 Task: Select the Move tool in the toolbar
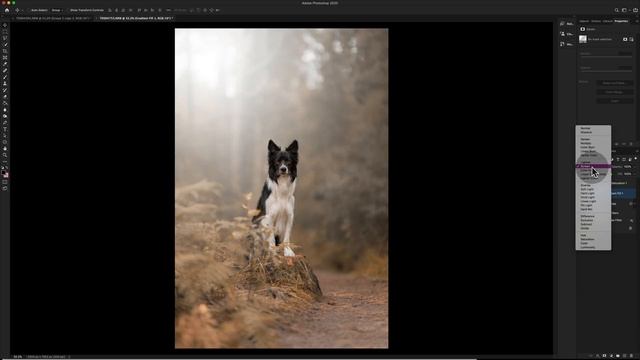coord(5,25)
